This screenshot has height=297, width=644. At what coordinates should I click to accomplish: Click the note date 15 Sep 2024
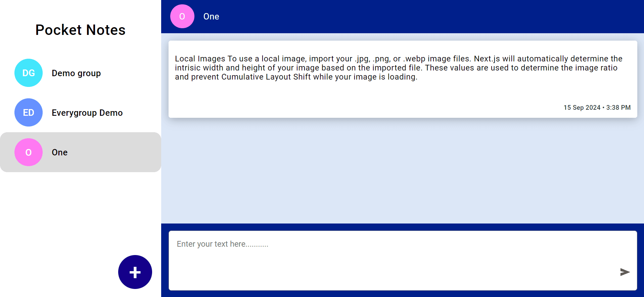(582, 107)
